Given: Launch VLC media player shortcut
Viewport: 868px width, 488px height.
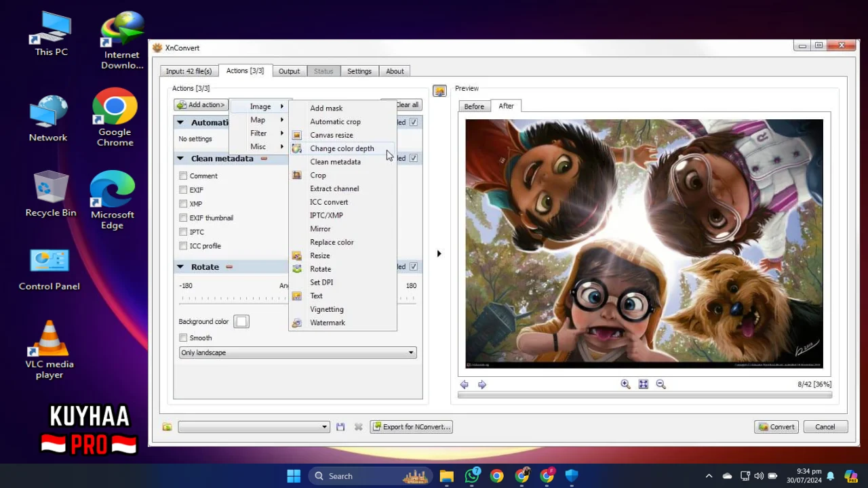Looking at the screenshot, I should (50, 350).
